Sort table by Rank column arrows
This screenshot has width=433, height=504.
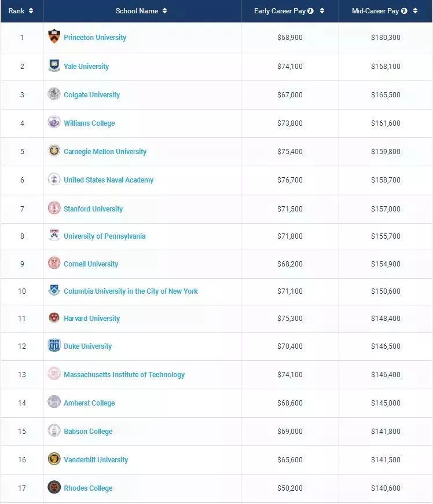click(31, 11)
